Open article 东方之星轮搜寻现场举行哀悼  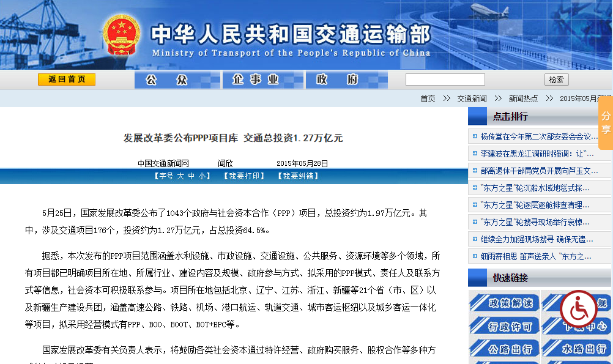coord(535,223)
